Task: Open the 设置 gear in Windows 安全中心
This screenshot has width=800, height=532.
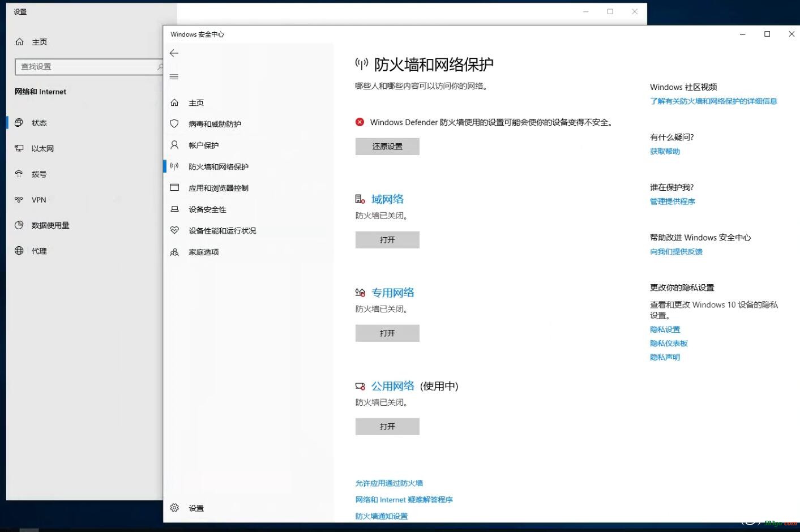Action: point(196,508)
